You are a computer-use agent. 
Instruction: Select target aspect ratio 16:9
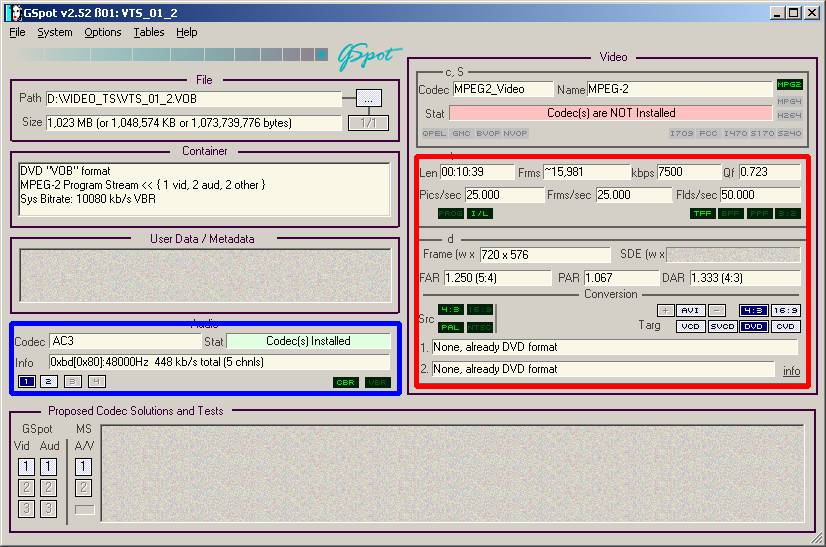(x=785, y=310)
